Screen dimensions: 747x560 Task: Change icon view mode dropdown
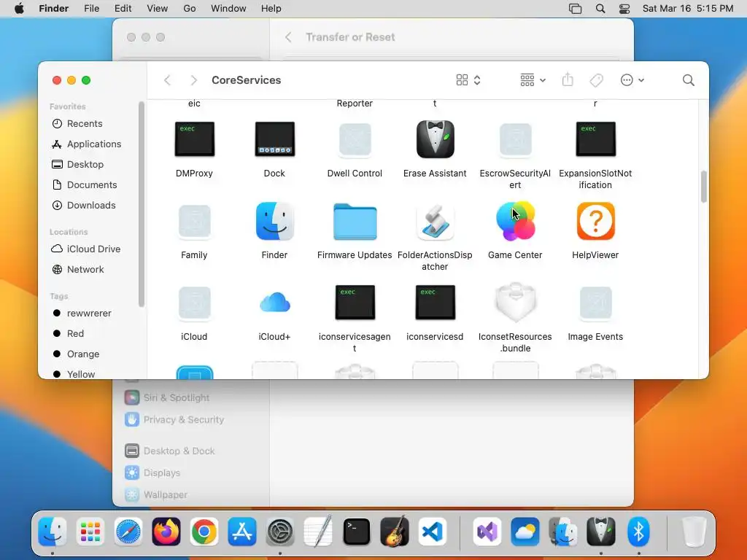pyautogui.click(x=468, y=80)
